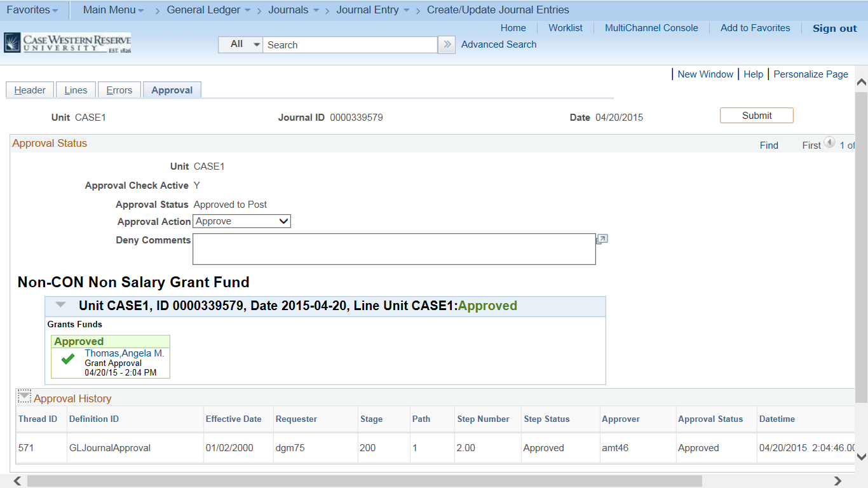
Task: Click the previous-page arrow near First
Action: [830, 142]
